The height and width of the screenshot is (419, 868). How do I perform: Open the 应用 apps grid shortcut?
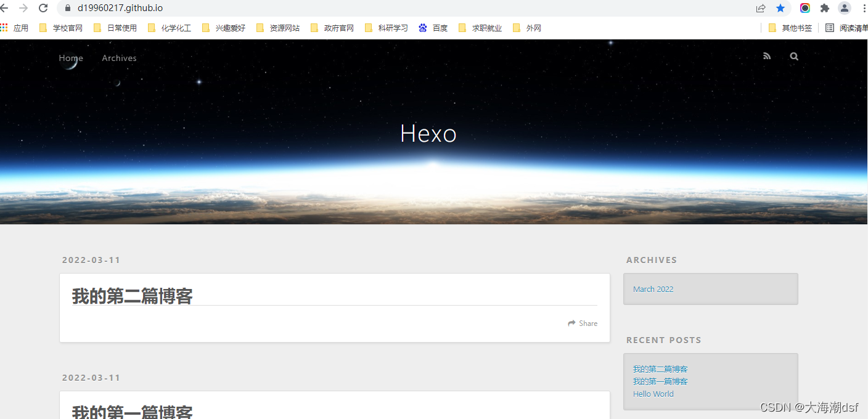click(14, 28)
